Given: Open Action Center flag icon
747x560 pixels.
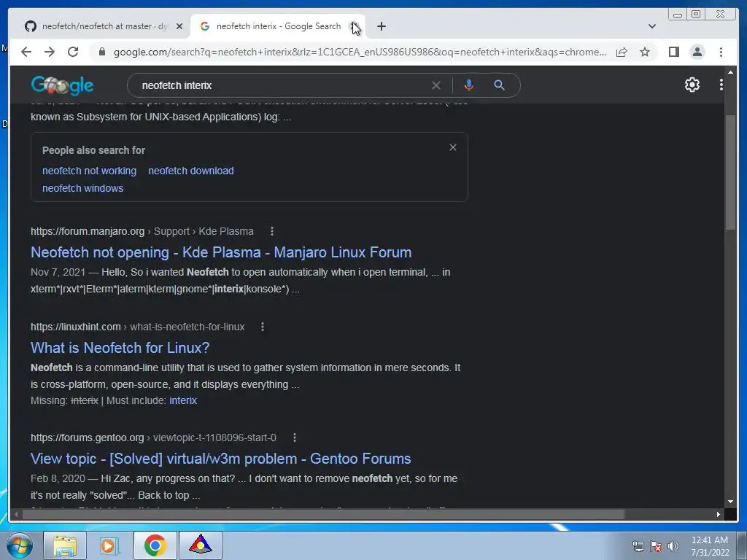Looking at the screenshot, I should click(656, 546).
